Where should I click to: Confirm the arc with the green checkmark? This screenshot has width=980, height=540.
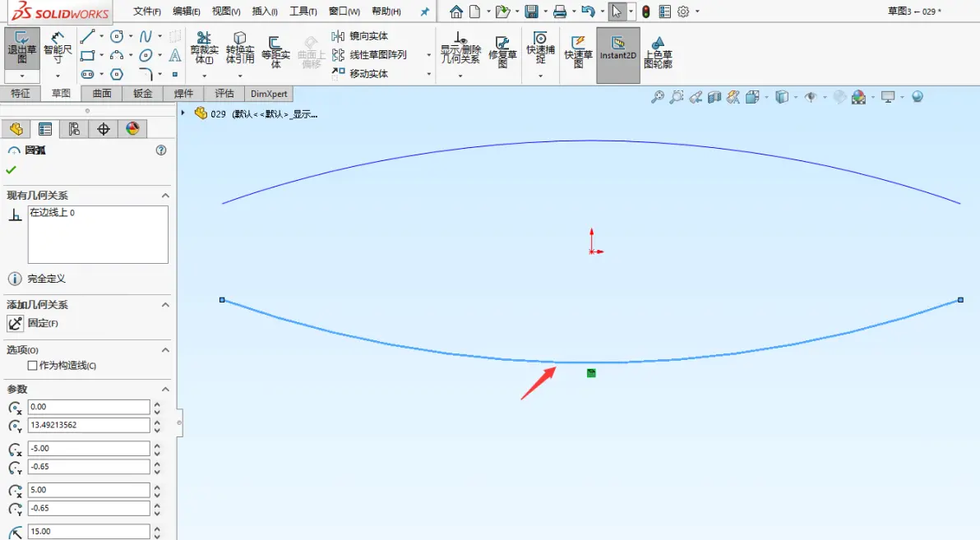pos(11,170)
